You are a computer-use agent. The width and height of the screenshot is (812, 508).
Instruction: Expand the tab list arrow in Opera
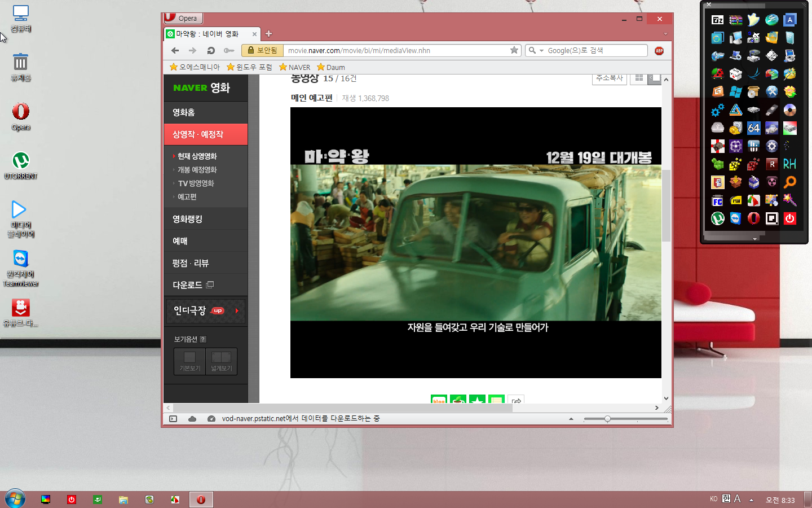[665, 34]
